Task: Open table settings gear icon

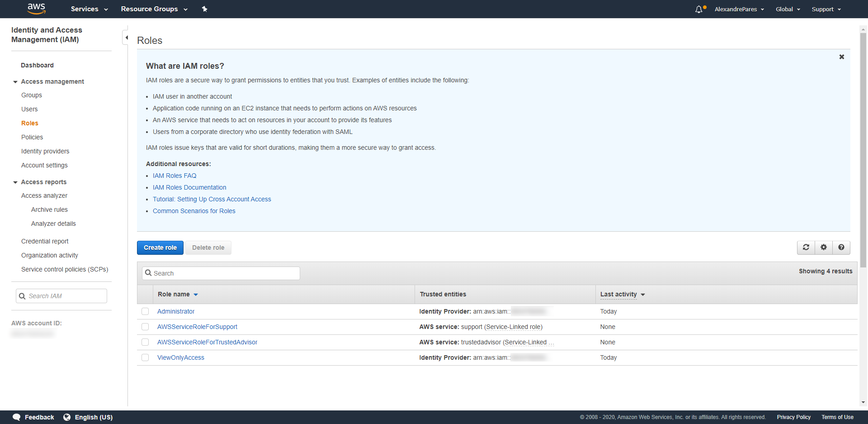Action: [824, 248]
